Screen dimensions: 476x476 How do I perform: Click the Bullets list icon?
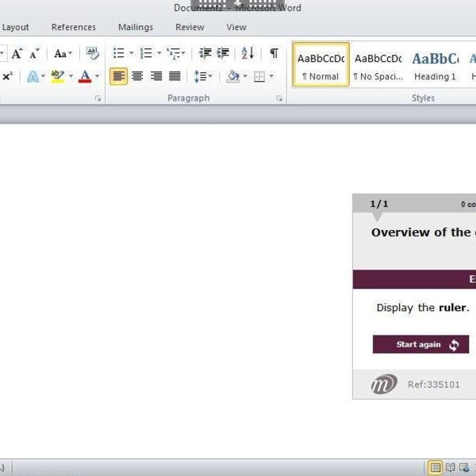tap(119, 53)
